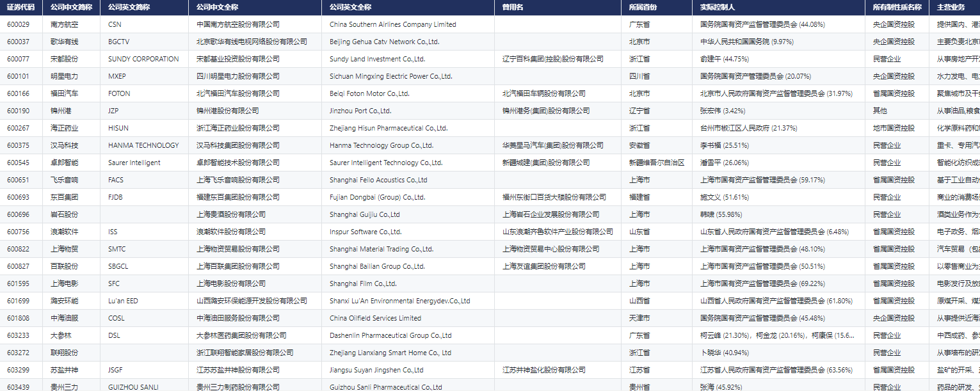This screenshot has height=391, width=980.
Task: Select the cell with code 600190
Action: [x=21, y=111]
